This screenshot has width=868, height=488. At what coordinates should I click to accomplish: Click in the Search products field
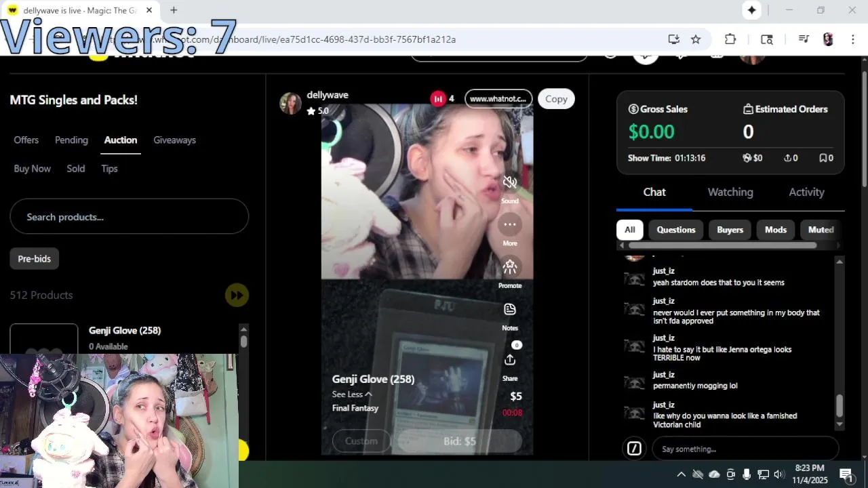[129, 217]
